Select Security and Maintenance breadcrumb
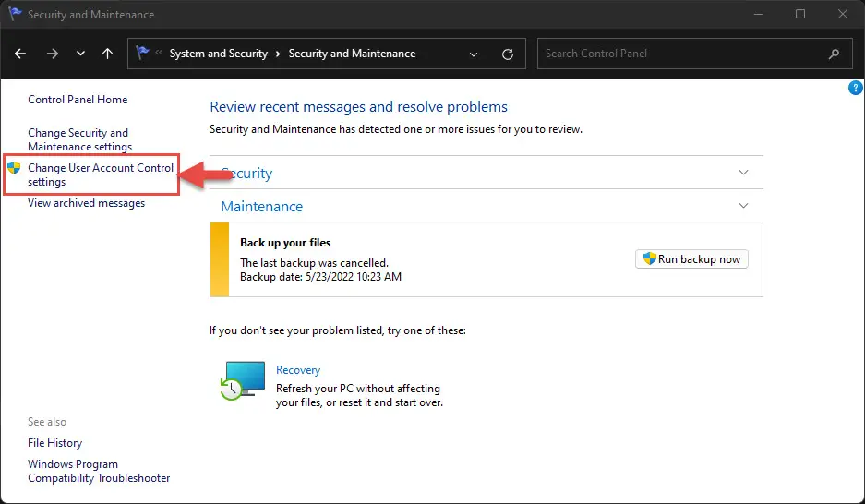 pyautogui.click(x=352, y=54)
